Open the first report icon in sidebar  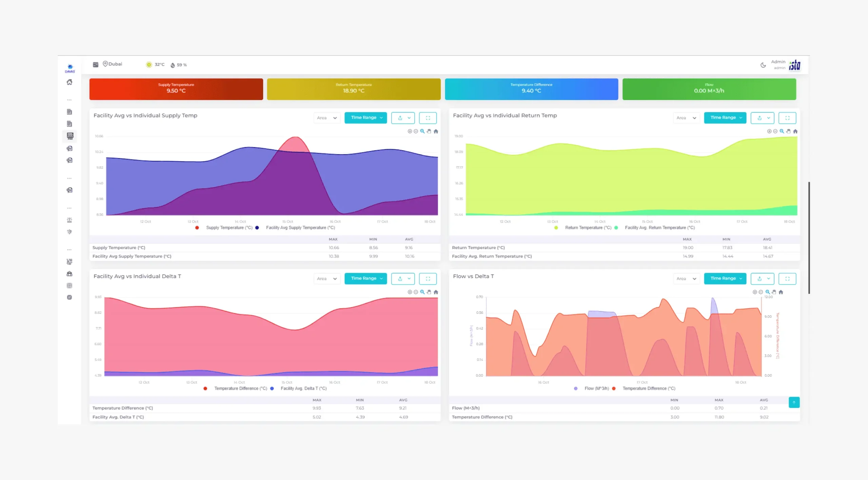(70, 112)
